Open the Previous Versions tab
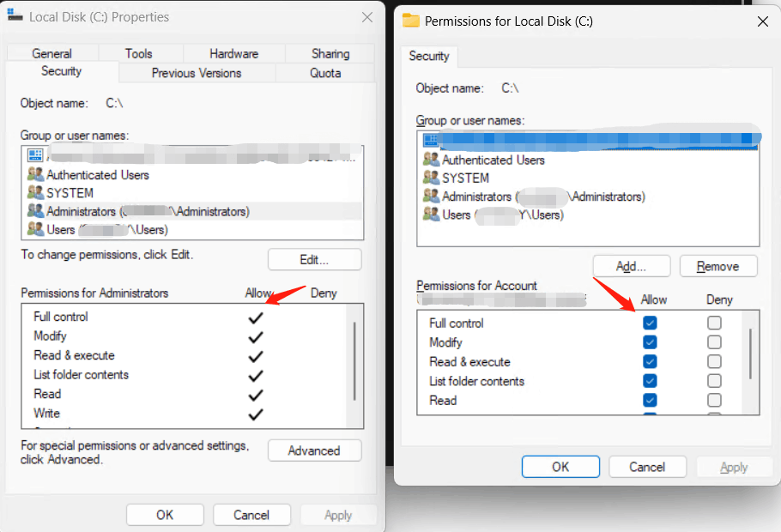 tap(197, 73)
